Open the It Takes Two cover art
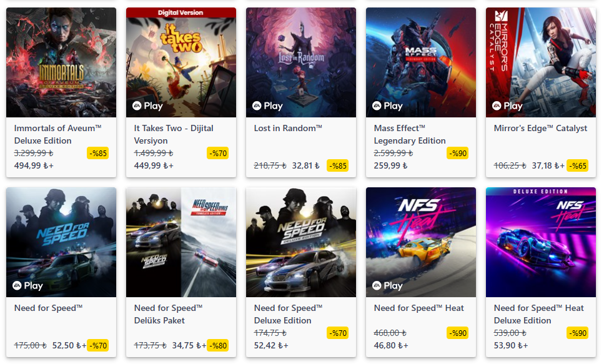 tap(181, 62)
